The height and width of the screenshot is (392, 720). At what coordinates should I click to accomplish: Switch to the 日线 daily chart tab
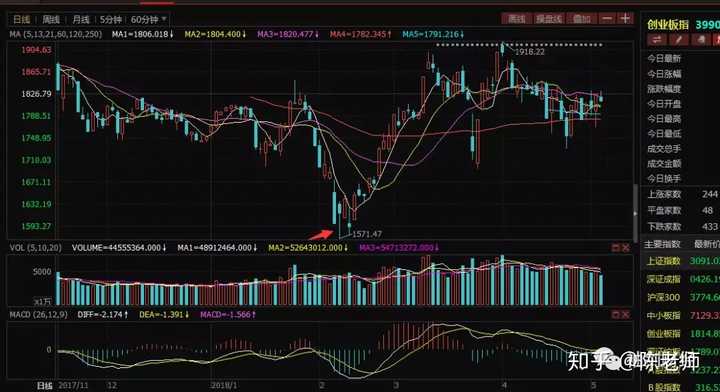point(21,19)
